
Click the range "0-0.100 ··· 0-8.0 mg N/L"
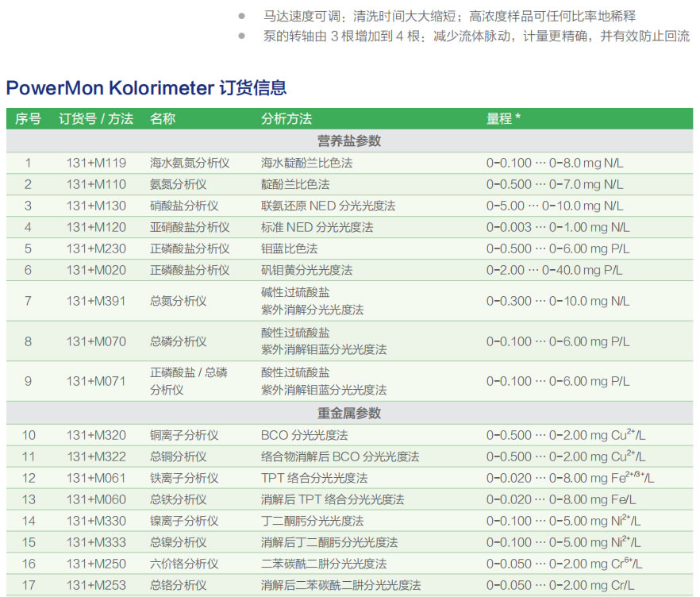555,163
